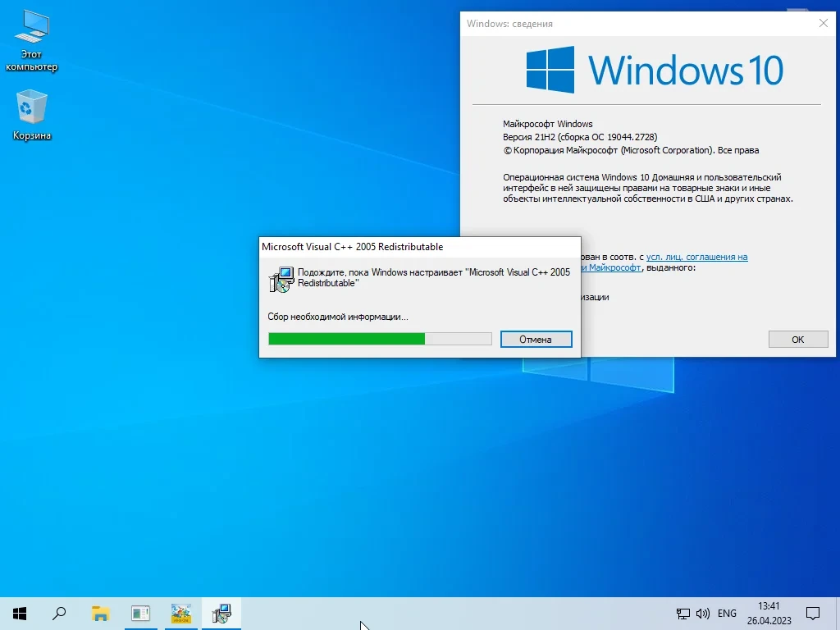Click the Windows 10 logo in the dialog
The height and width of the screenshot is (630, 840).
click(654, 70)
